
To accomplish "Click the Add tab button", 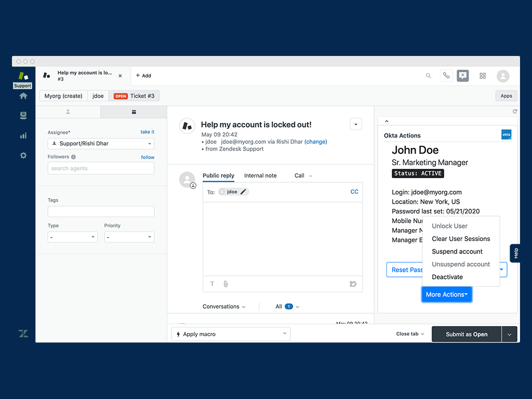I will point(143,76).
